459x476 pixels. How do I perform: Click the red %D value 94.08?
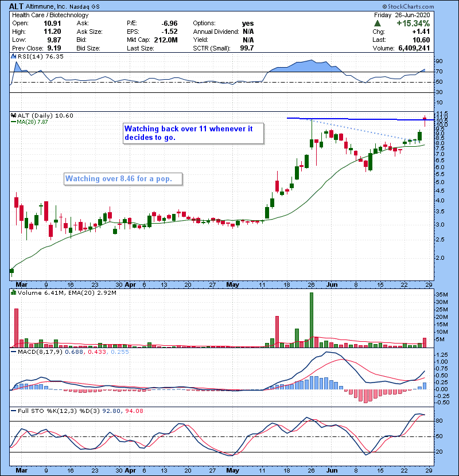click(134, 411)
